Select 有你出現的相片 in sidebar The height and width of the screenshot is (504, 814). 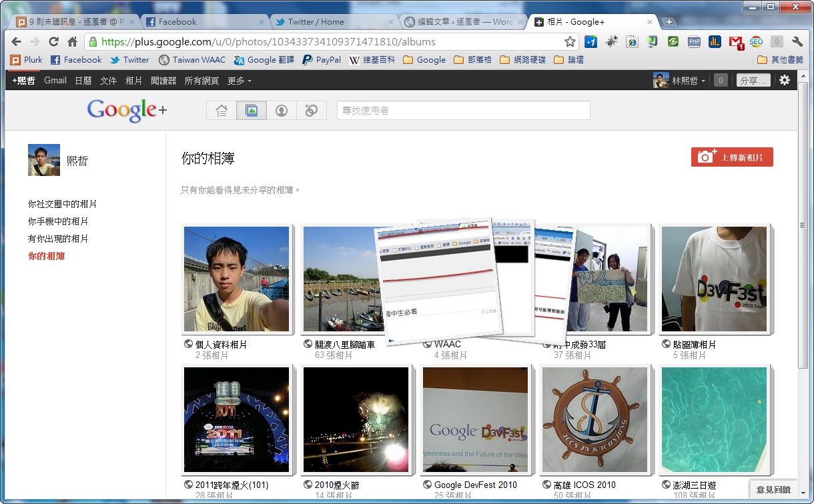pyautogui.click(x=58, y=239)
